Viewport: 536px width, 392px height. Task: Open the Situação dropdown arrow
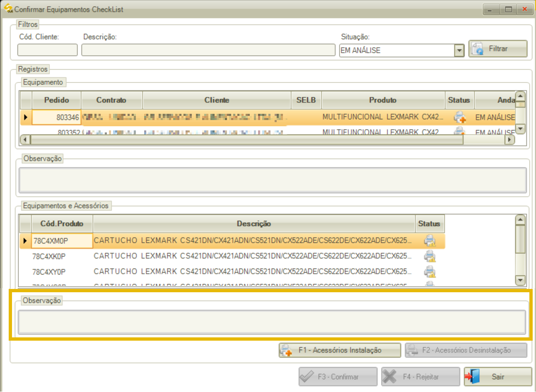(459, 51)
